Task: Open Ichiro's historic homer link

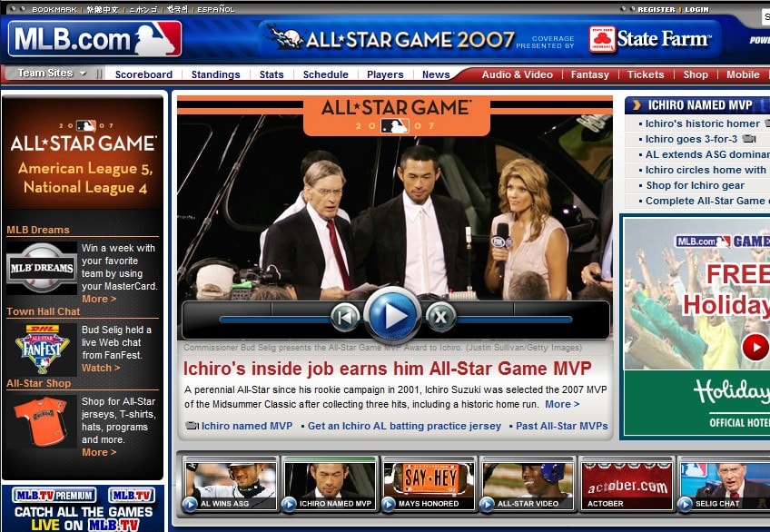Action: 702,123
